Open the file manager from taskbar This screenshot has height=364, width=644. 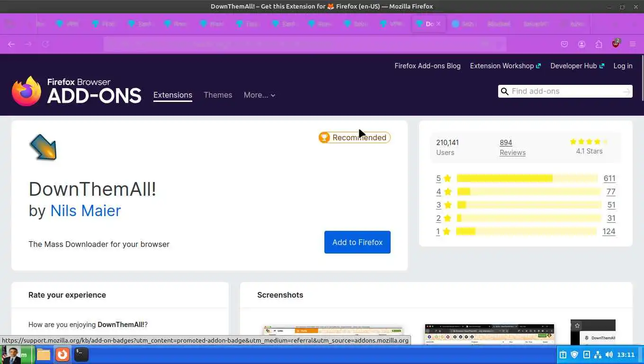click(x=44, y=355)
